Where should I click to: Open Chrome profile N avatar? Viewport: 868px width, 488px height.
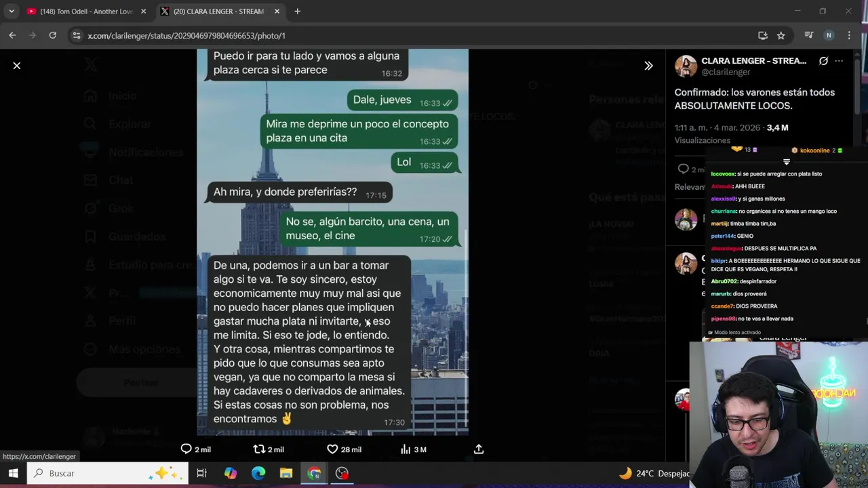click(829, 35)
